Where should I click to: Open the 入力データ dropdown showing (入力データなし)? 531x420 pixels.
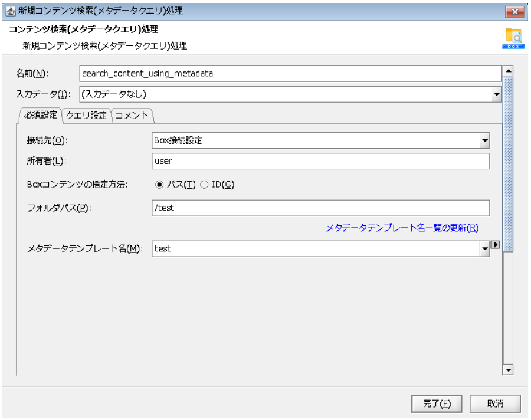pyautogui.click(x=496, y=94)
